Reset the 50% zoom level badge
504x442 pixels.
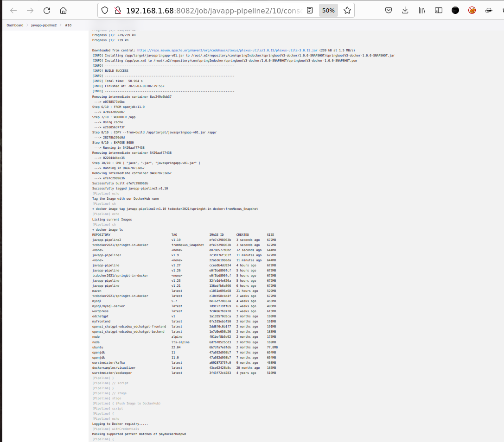tap(328, 11)
